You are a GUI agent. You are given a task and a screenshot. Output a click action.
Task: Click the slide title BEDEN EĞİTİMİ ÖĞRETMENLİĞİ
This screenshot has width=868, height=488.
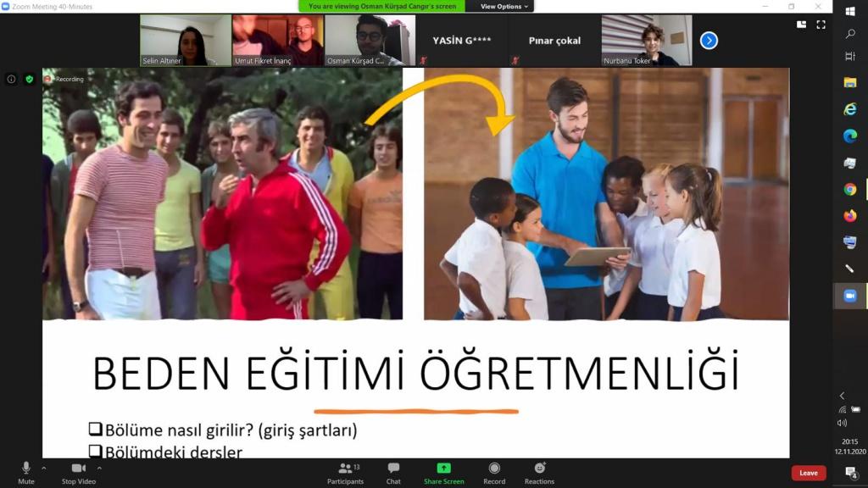[415, 372]
